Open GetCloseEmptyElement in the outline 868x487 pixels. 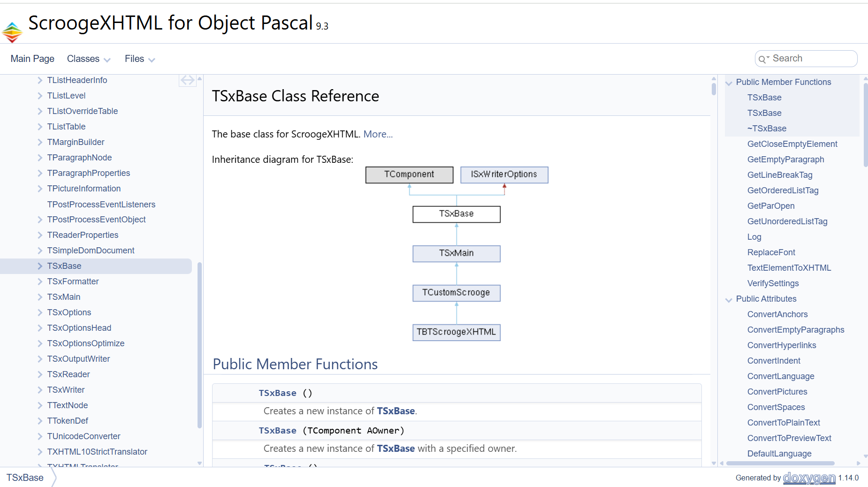792,144
